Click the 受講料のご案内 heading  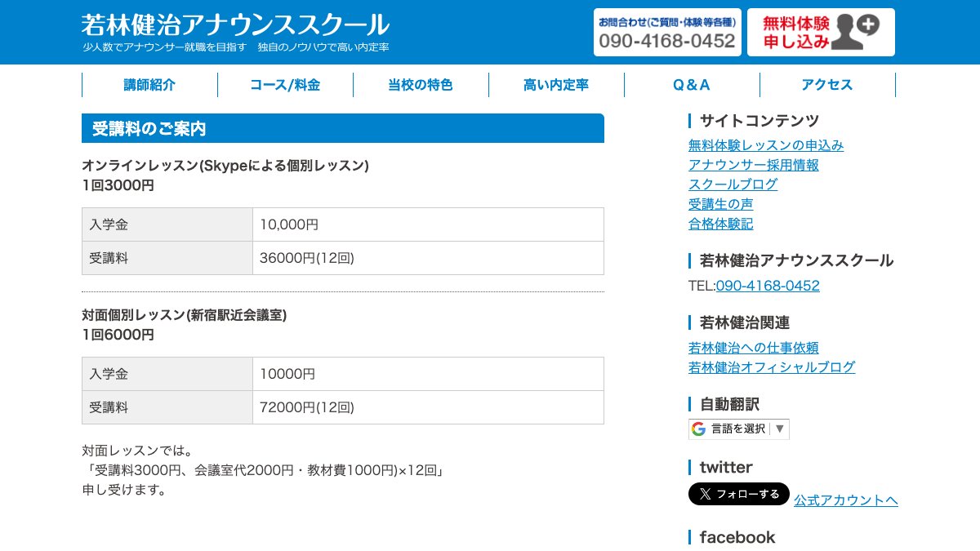point(343,128)
